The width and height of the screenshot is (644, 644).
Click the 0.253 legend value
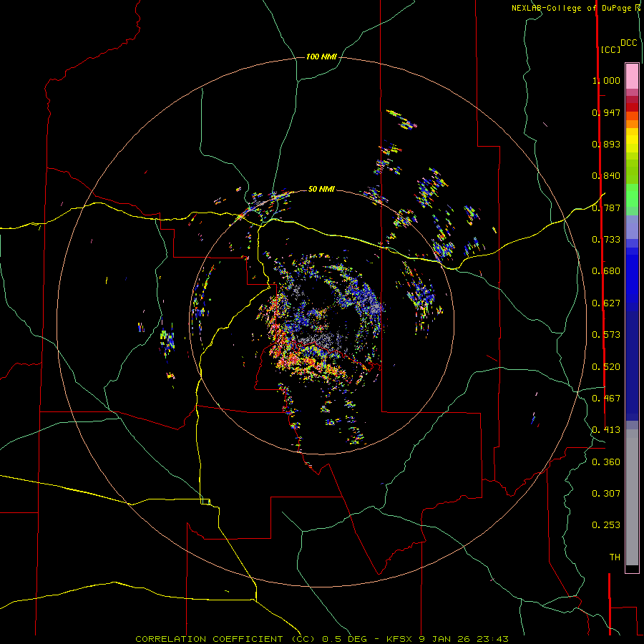[606, 525]
